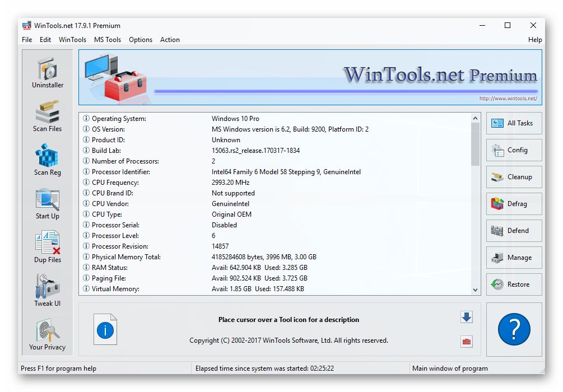Close the WinTools.net window
Screen dimensions: 563x392
tap(533, 26)
